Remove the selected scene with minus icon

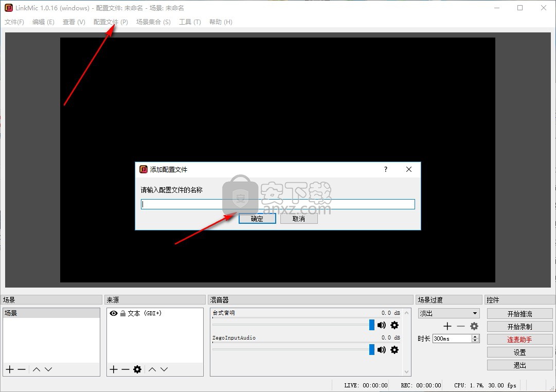pyautogui.click(x=22, y=369)
